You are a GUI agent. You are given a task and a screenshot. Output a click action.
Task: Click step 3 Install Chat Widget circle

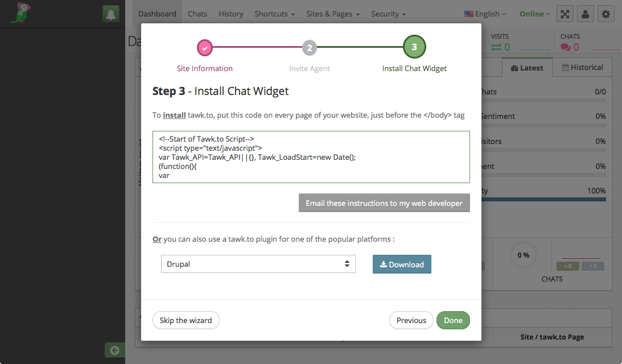coord(414,47)
